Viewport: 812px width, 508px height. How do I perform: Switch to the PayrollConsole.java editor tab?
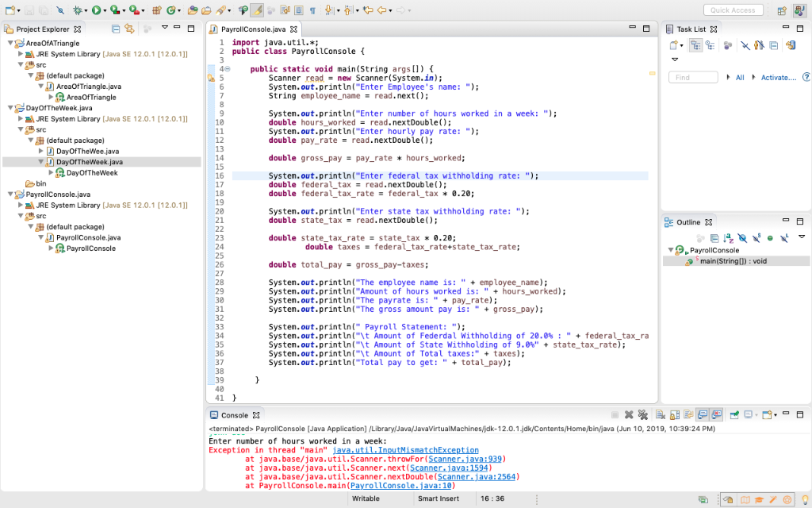pos(248,29)
